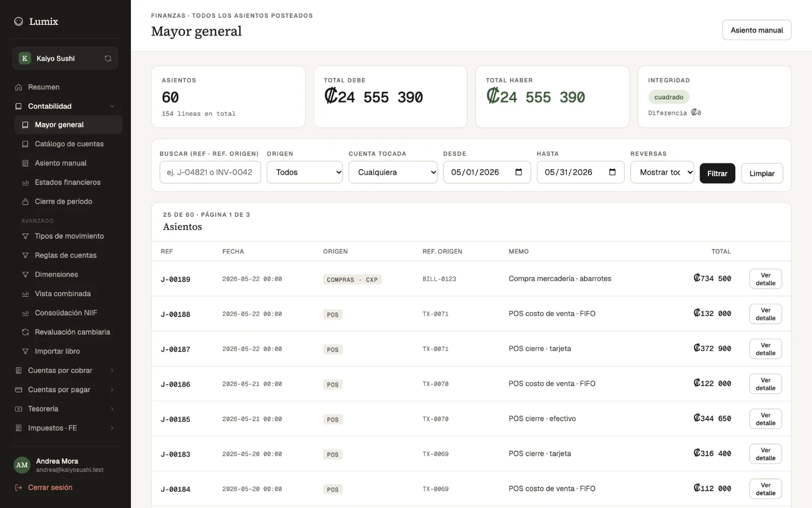Image resolution: width=812 pixels, height=508 pixels.
Task: Go to Resumen in the sidebar
Action: pos(65,87)
